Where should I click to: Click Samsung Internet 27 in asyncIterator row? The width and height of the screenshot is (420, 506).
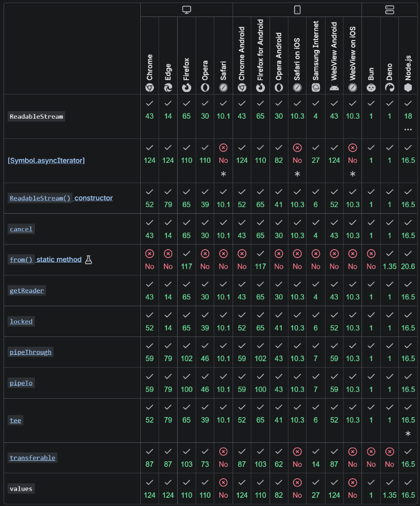(316, 160)
